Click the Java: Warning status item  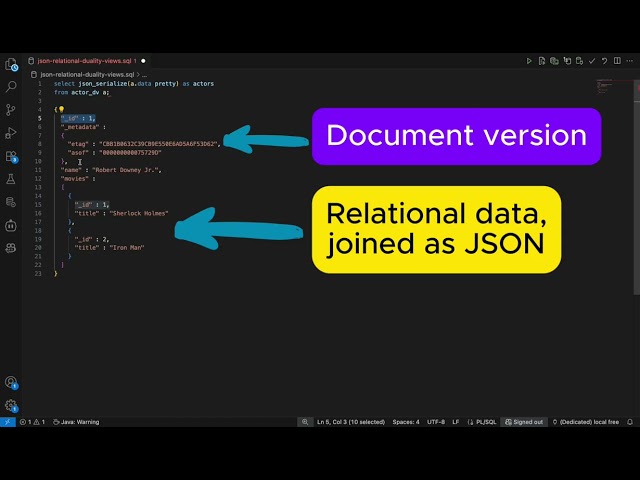point(76,422)
